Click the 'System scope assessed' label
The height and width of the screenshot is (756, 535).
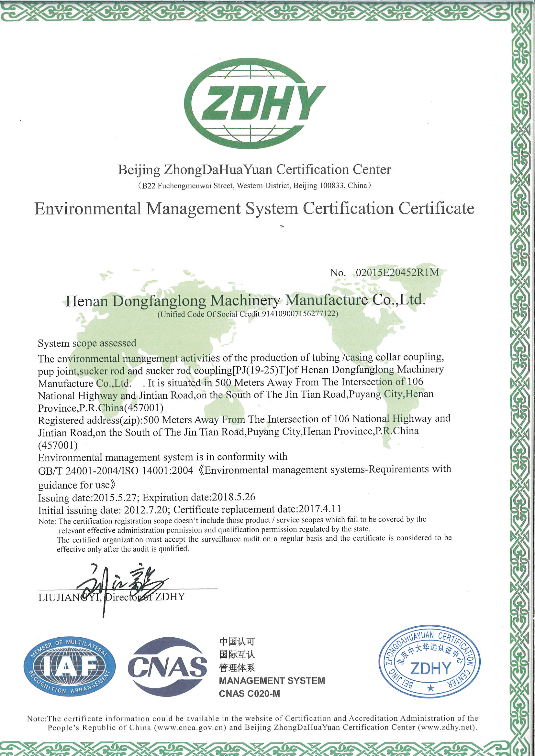87,343
